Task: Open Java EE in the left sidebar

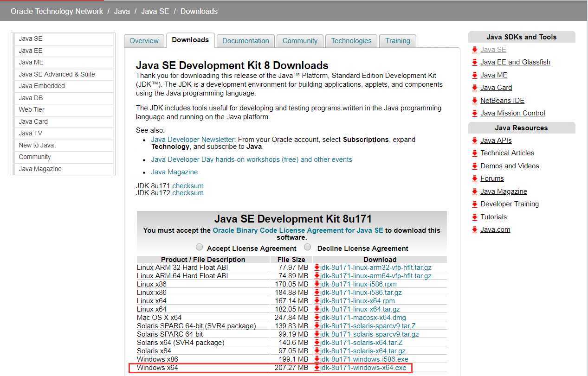Action: point(64,51)
